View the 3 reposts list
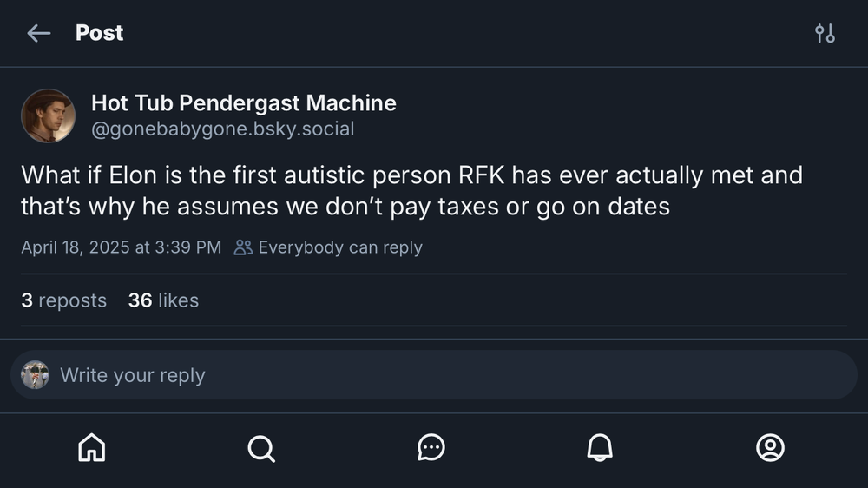This screenshot has width=868, height=488. pyautogui.click(x=63, y=300)
